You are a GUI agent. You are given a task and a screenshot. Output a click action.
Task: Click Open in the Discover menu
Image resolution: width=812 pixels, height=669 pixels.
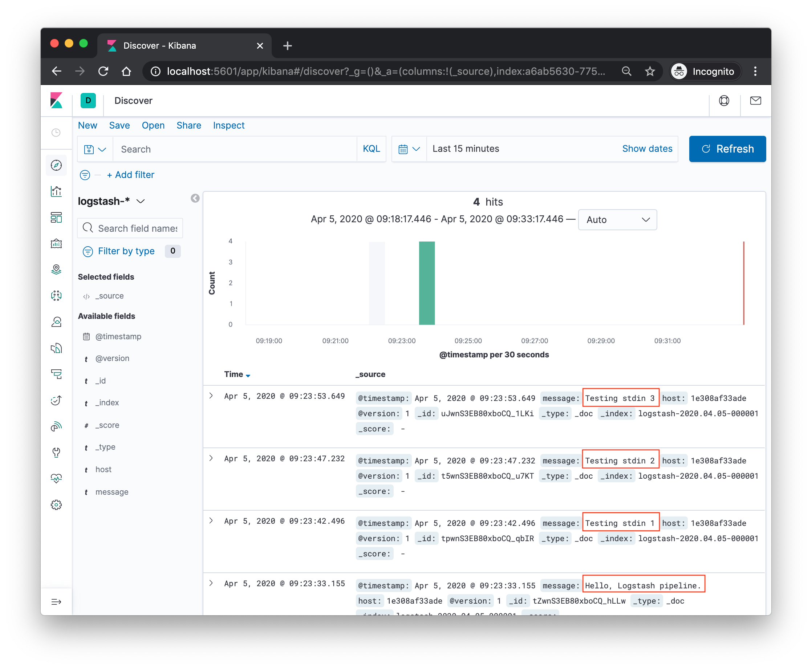pyautogui.click(x=153, y=125)
